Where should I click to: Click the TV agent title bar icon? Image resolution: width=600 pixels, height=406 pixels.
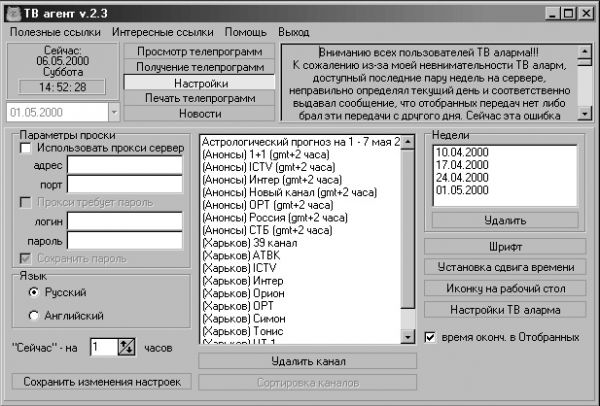point(14,14)
